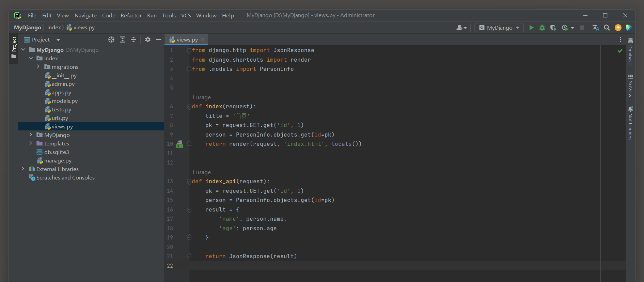
Task: Fold the result dict at line 16
Action: (189, 210)
